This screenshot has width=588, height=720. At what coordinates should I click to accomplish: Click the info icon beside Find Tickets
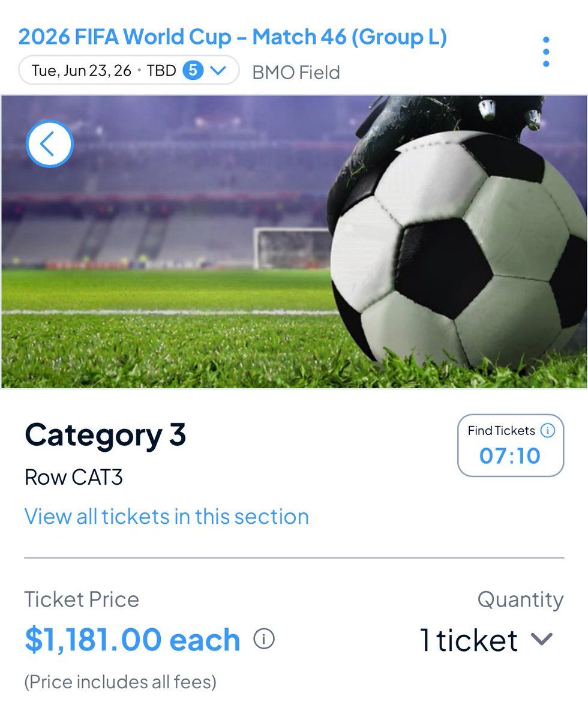click(547, 431)
